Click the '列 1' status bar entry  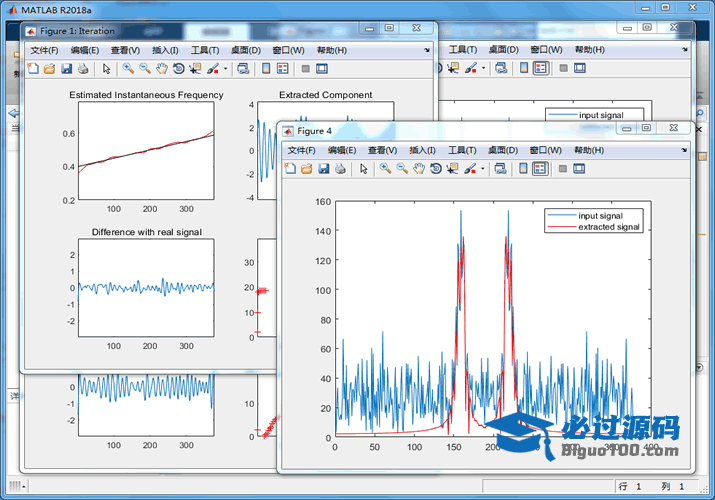click(673, 486)
